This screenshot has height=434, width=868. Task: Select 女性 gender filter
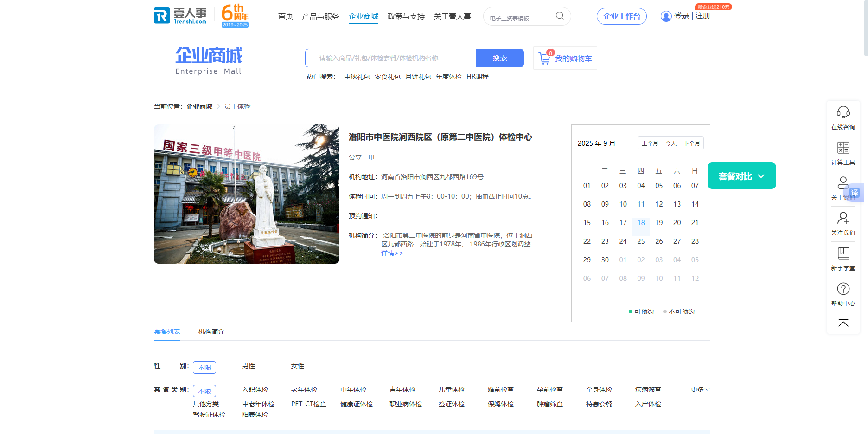(298, 366)
